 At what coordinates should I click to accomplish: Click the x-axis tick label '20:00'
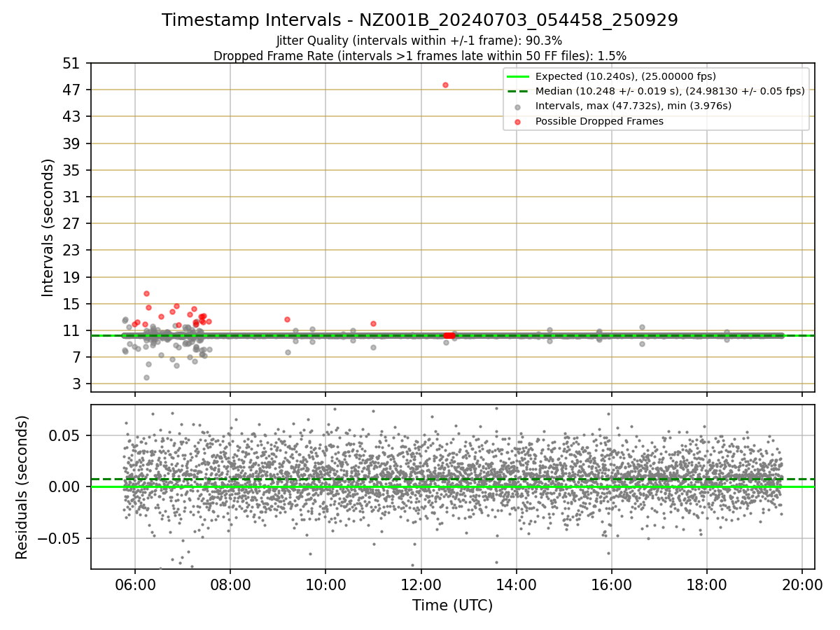[x=802, y=584]
